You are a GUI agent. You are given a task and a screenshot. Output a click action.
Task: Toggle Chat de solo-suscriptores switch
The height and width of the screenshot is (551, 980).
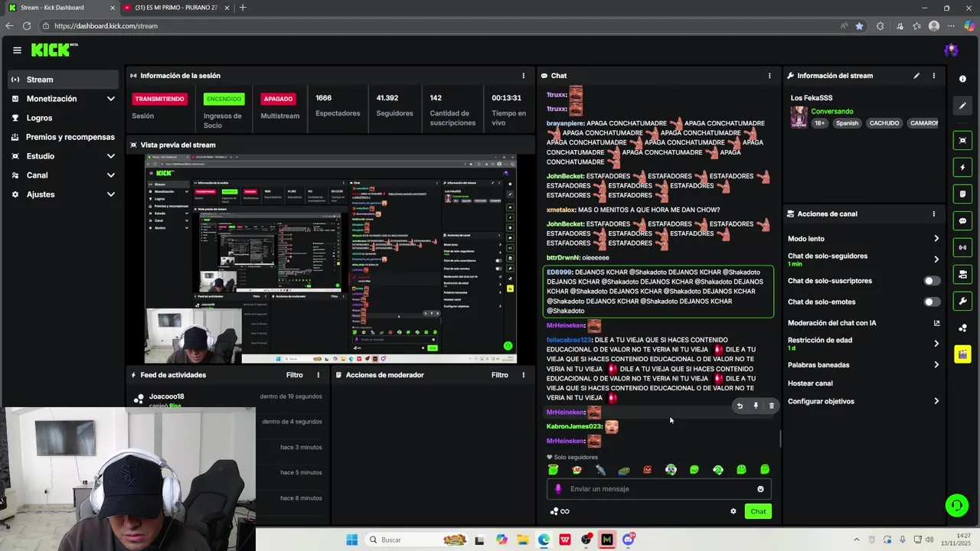tap(932, 281)
